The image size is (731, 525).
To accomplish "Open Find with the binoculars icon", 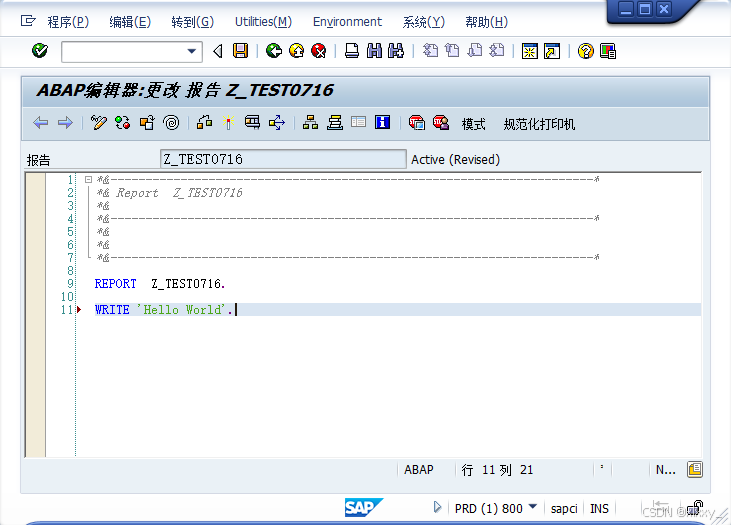I will [x=374, y=50].
